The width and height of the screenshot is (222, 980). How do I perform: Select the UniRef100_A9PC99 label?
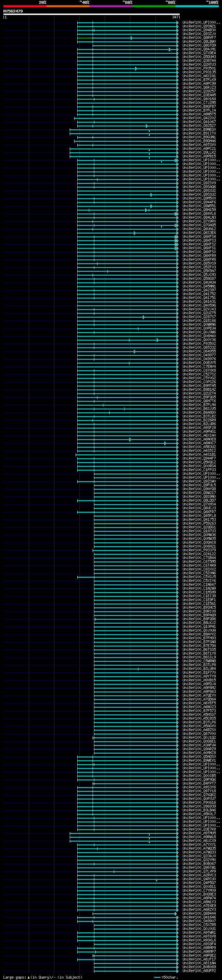click(x=199, y=83)
